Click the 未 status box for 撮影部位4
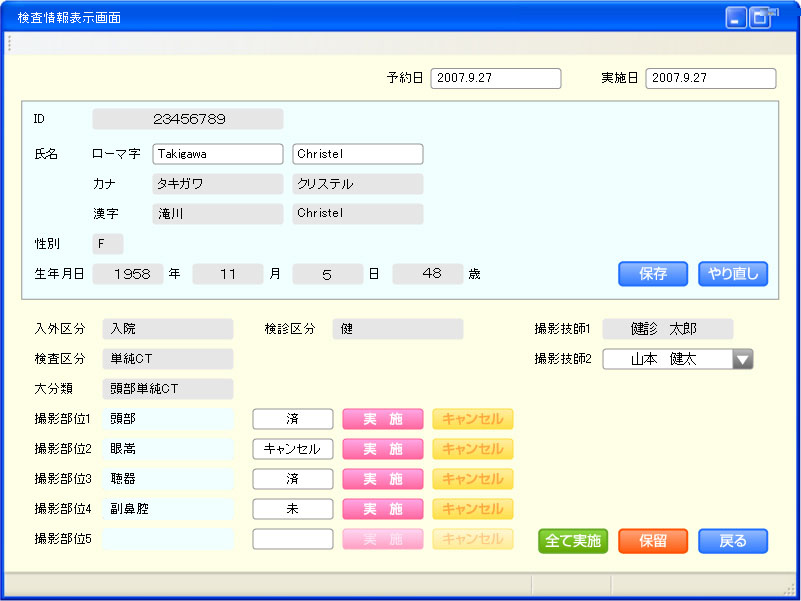 [x=293, y=509]
